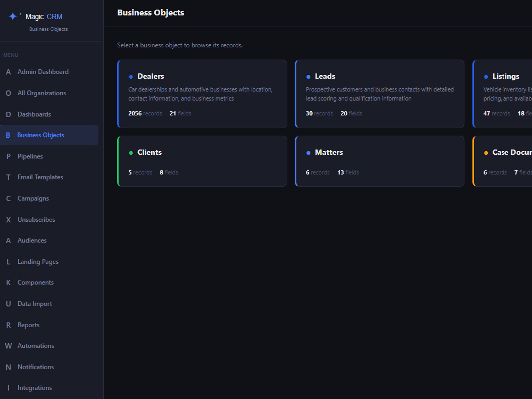Click the '13 fields' count on Matters
This screenshot has width=532, height=399.
point(348,173)
